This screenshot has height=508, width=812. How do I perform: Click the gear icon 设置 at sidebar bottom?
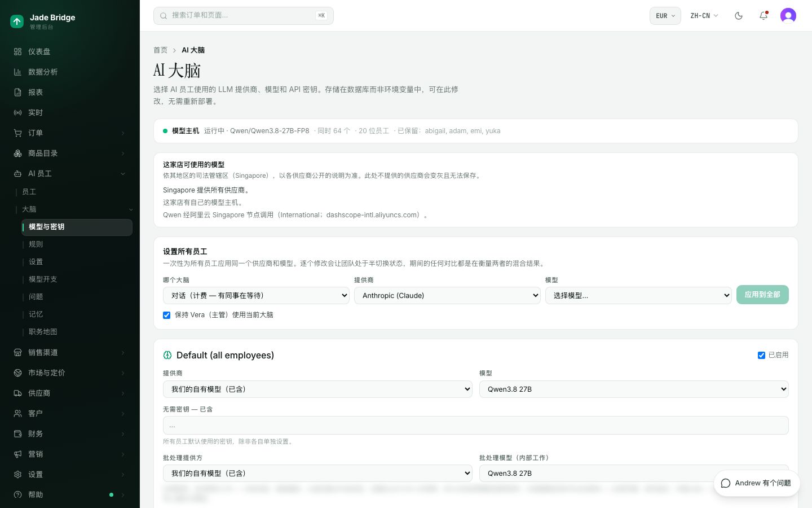[x=17, y=474]
